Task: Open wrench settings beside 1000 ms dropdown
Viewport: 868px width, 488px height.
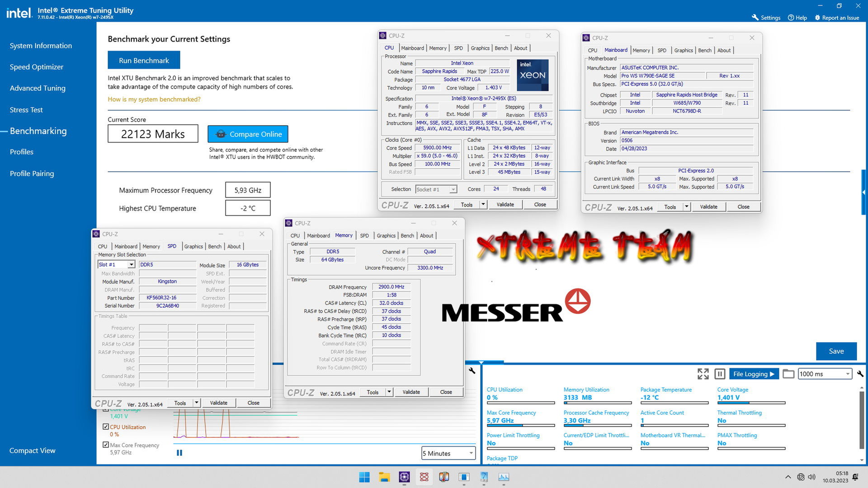Action: click(x=860, y=374)
